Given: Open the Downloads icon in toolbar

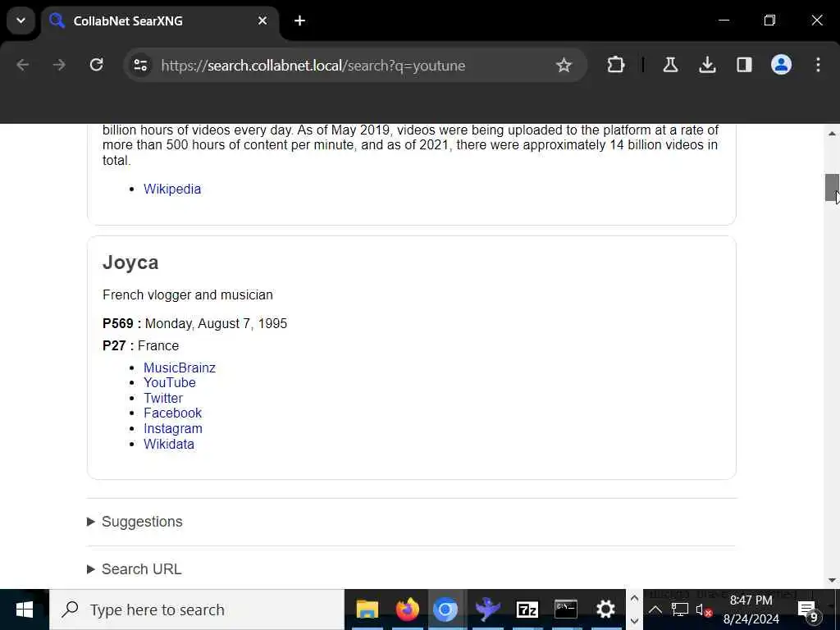Looking at the screenshot, I should (x=707, y=66).
